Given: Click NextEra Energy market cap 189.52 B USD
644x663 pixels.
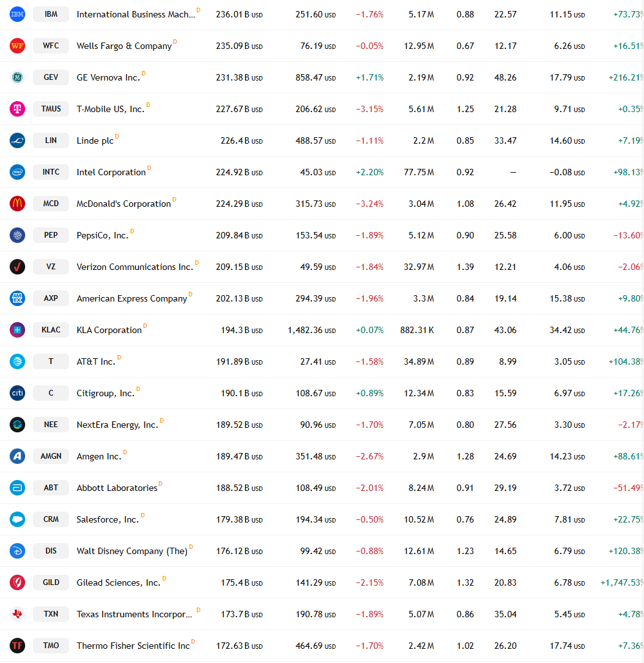Looking at the screenshot, I should (239, 425).
